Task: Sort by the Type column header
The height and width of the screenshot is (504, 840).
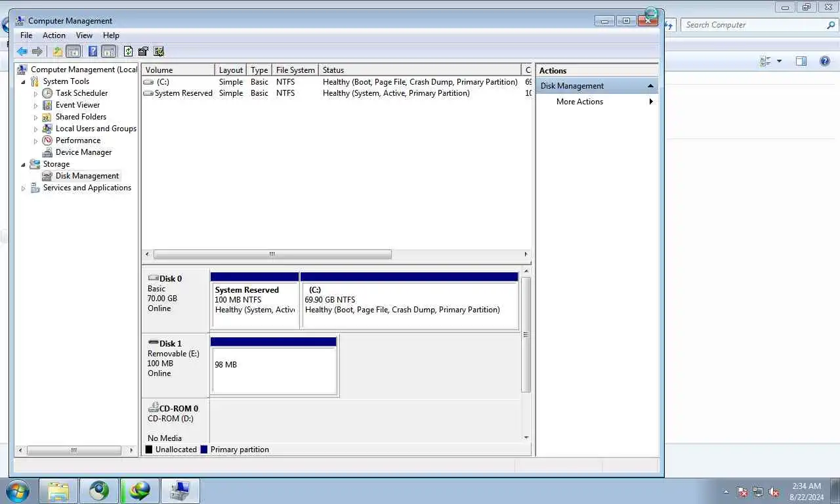Action: tap(259, 70)
